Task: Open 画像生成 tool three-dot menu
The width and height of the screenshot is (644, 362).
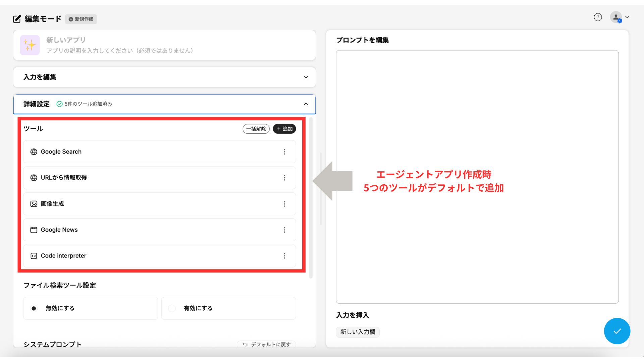Action: pos(284,204)
